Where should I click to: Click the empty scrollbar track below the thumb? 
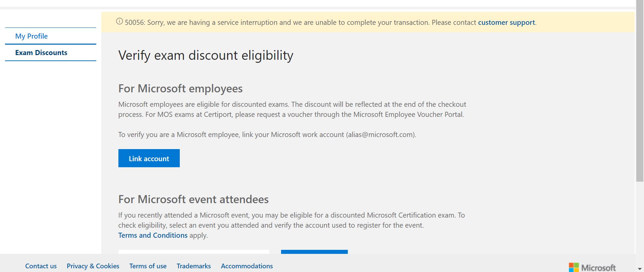click(640, 223)
